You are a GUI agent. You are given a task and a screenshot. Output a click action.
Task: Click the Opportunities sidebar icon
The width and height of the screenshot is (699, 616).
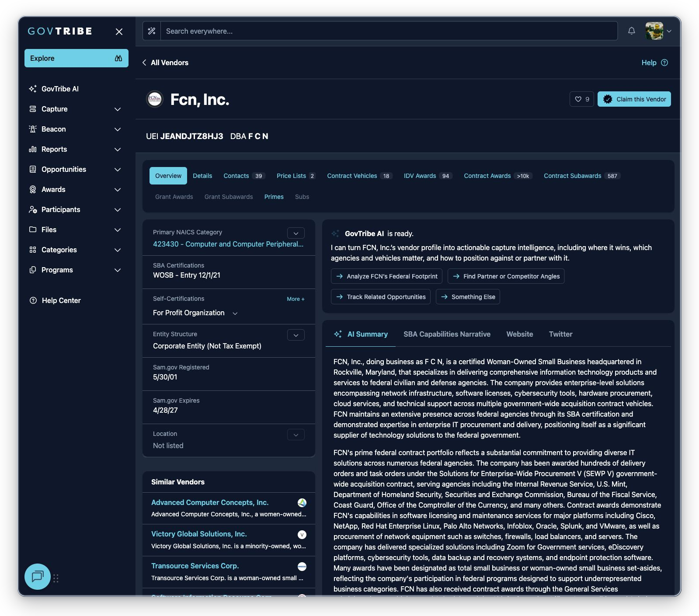point(33,169)
